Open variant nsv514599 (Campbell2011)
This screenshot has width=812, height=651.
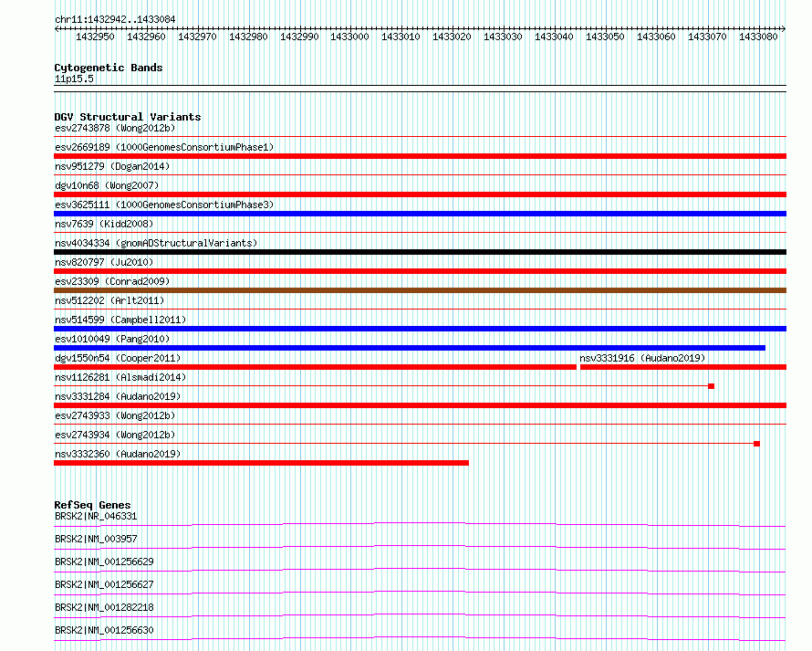pos(120,320)
